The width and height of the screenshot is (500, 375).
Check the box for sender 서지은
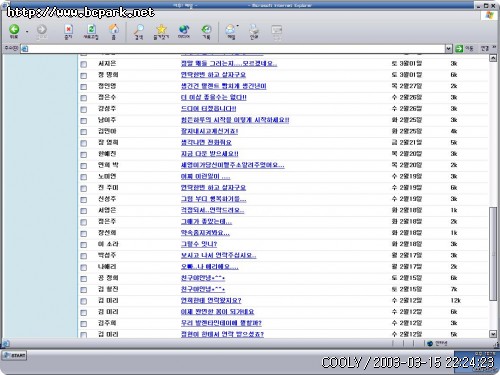click(x=84, y=64)
